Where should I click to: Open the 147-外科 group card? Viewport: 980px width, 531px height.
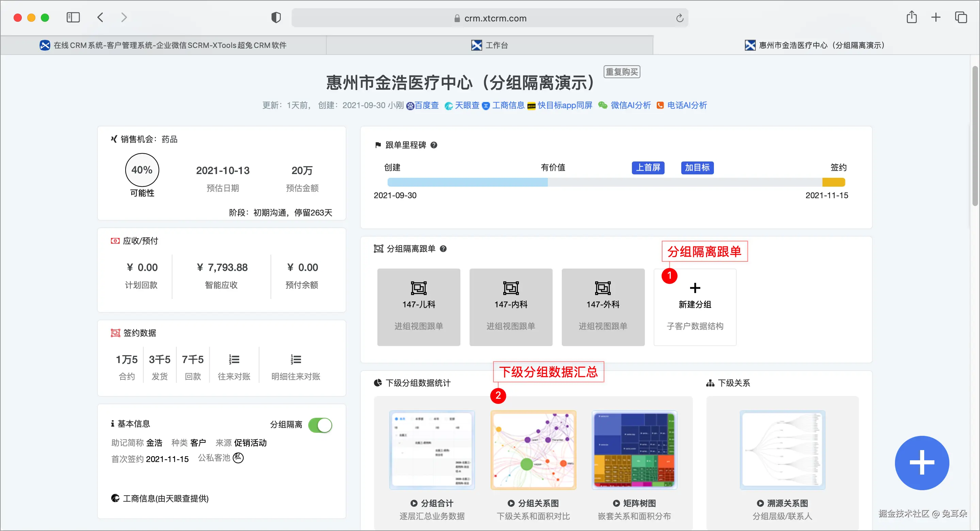click(x=603, y=307)
